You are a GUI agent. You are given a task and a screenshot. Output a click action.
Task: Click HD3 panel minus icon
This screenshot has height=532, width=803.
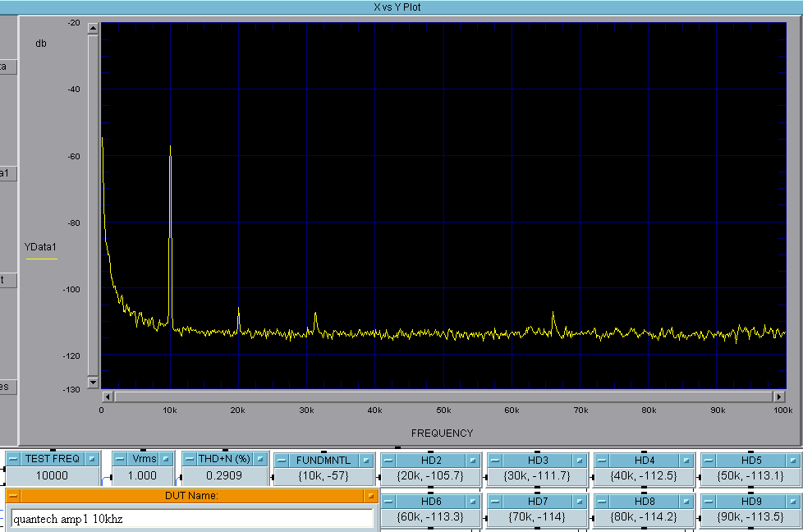point(495,461)
